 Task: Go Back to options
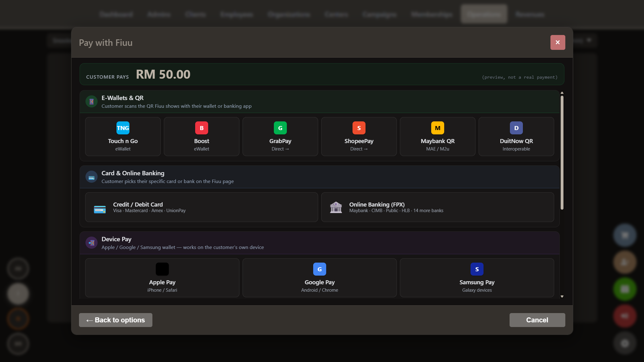tap(116, 320)
